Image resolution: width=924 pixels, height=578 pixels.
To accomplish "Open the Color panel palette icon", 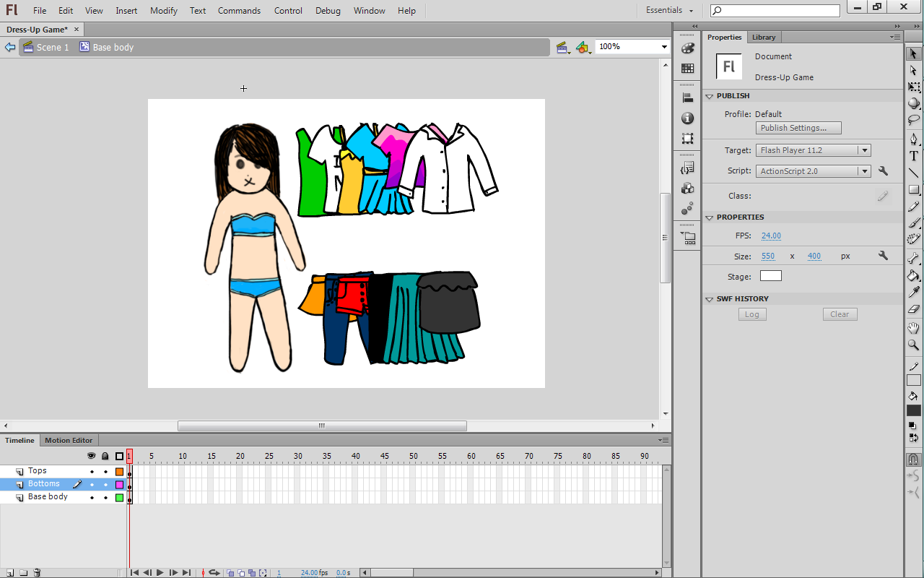I will pyautogui.click(x=688, y=48).
